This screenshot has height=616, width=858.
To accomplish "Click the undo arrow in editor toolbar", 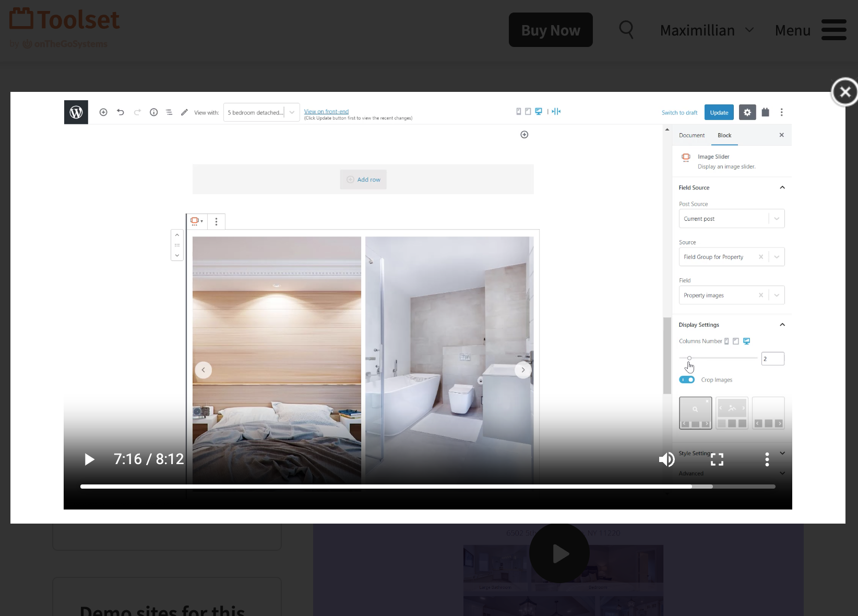I will click(121, 112).
